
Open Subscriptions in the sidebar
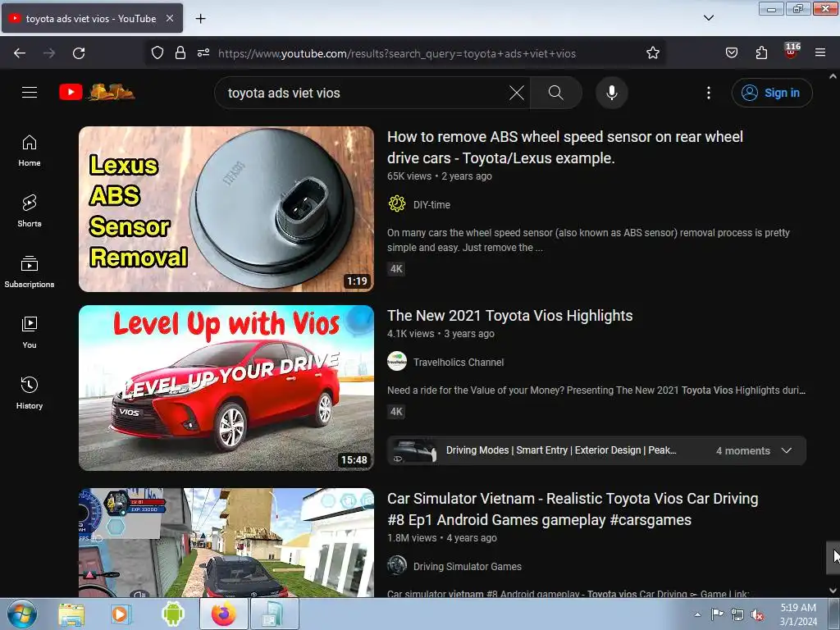(x=30, y=272)
